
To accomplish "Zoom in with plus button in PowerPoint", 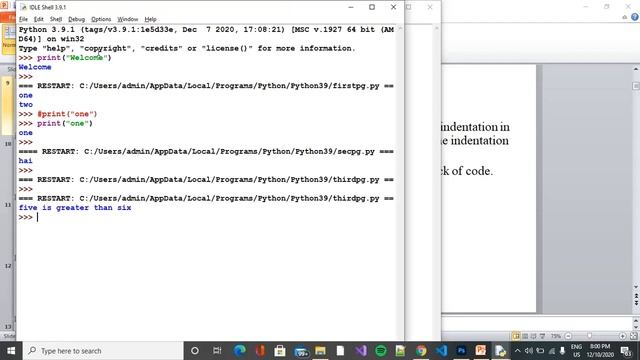I will tap(622, 336).
